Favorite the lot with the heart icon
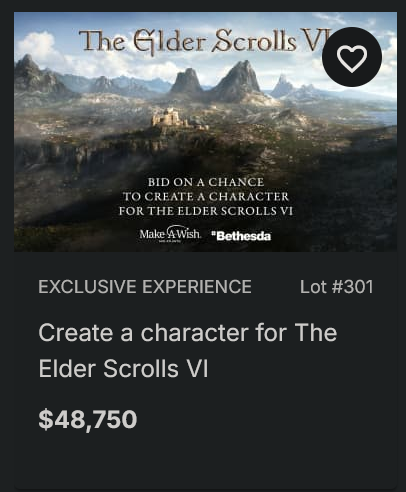The height and width of the screenshot is (492, 406). 352,58
